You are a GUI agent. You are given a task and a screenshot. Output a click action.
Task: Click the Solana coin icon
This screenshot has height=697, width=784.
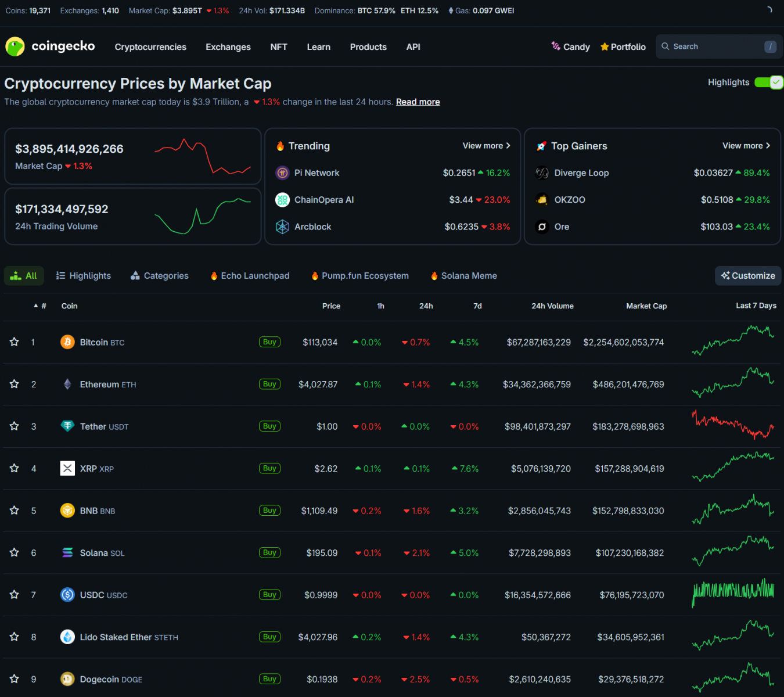pos(67,552)
